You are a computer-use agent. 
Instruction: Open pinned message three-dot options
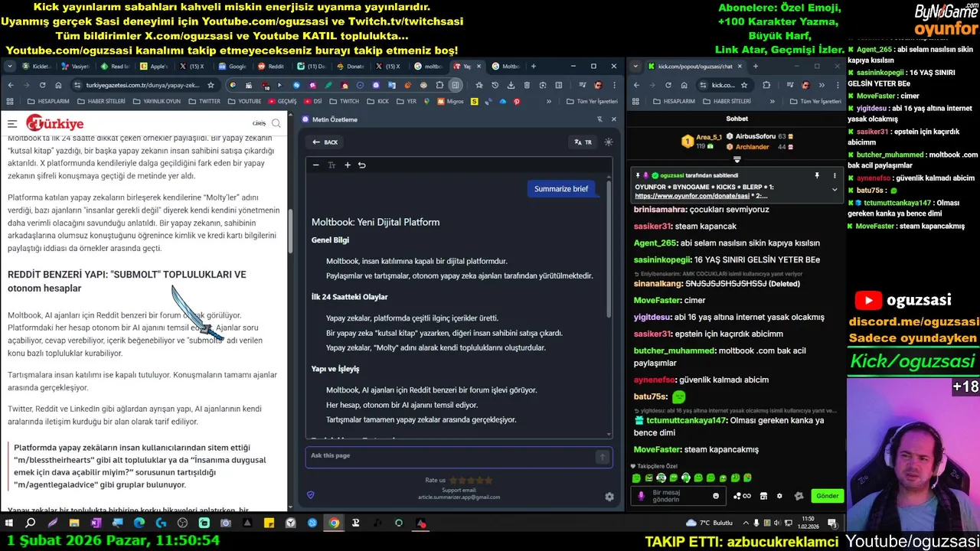(x=835, y=176)
